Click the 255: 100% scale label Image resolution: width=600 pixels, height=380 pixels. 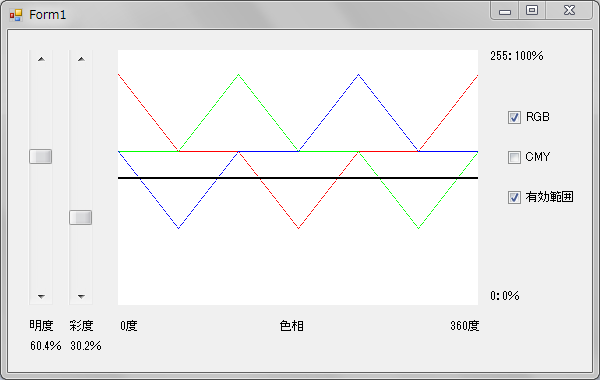click(x=517, y=56)
